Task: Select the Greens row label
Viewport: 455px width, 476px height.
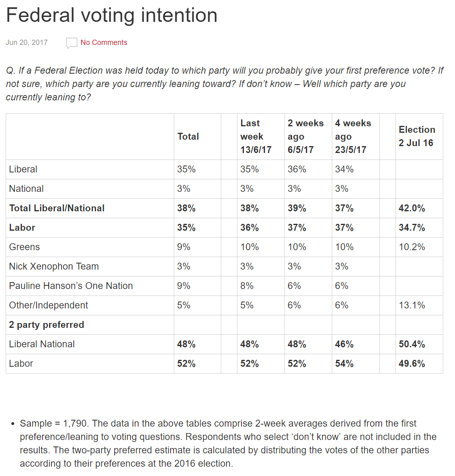Action: point(24,247)
